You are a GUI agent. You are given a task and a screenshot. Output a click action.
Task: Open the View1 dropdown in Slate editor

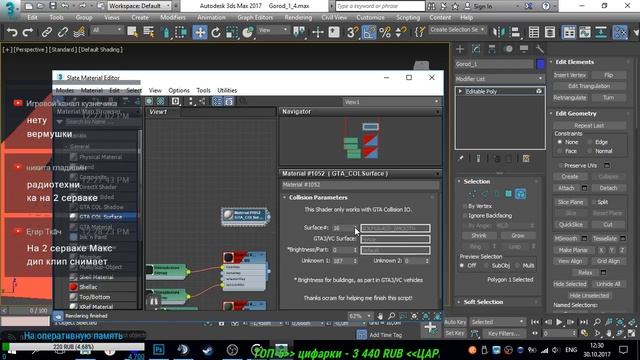click(x=391, y=102)
